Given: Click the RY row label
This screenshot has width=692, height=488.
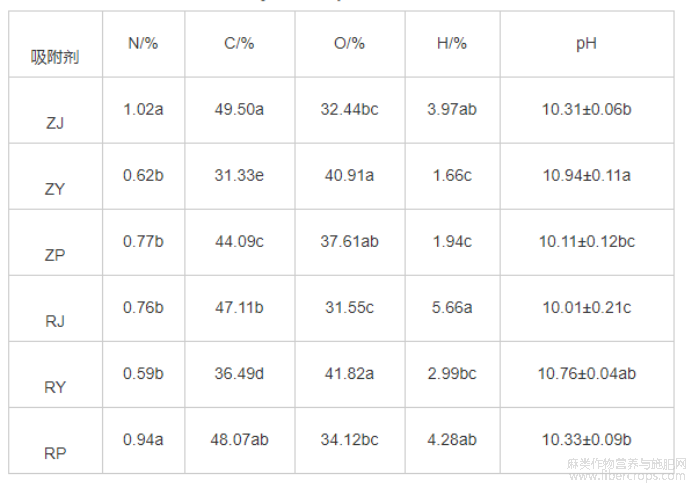Looking at the screenshot, I should coord(55,387).
